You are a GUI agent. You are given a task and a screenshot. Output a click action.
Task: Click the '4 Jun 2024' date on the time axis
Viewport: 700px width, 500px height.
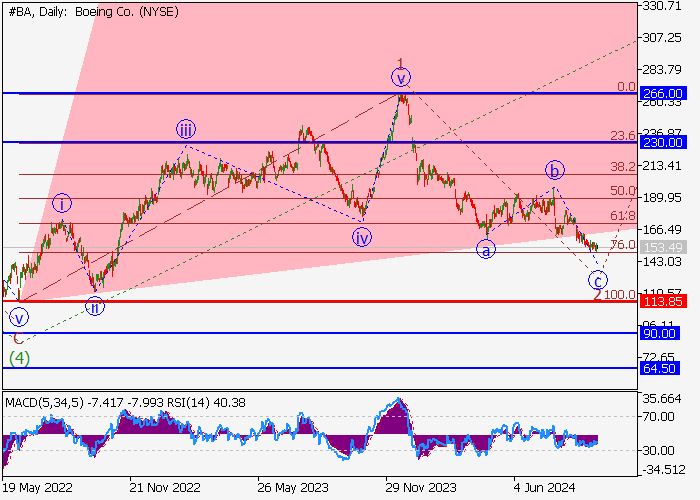point(544,487)
